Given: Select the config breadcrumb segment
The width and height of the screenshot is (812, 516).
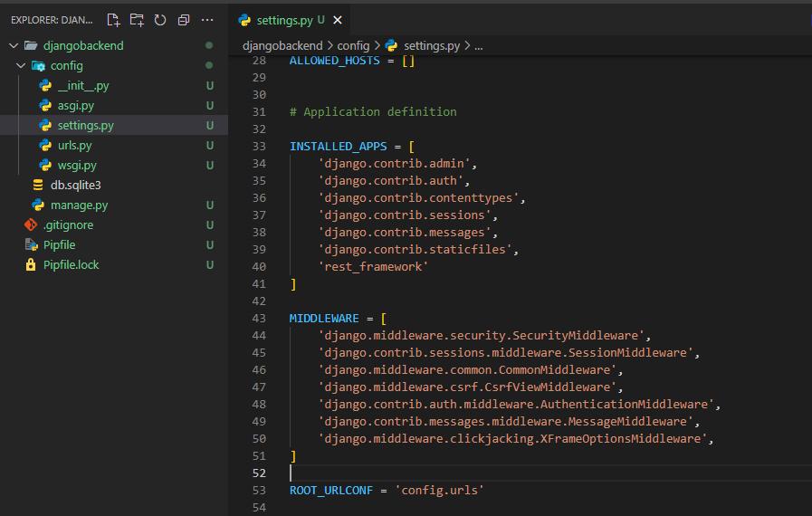Looking at the screenshot, I should tap(354, 45).
